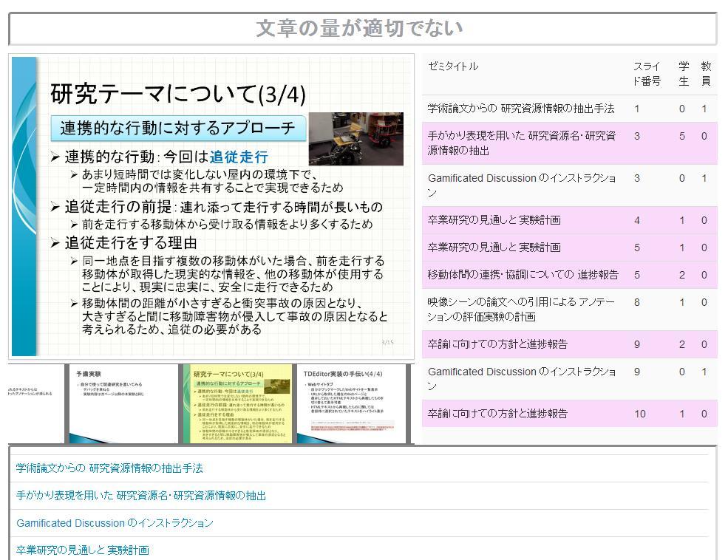The image size is (728, 560).
Task: Select the highlighted 研究テーマについて(3/4) thumbnail
Action: pos(238,403)
